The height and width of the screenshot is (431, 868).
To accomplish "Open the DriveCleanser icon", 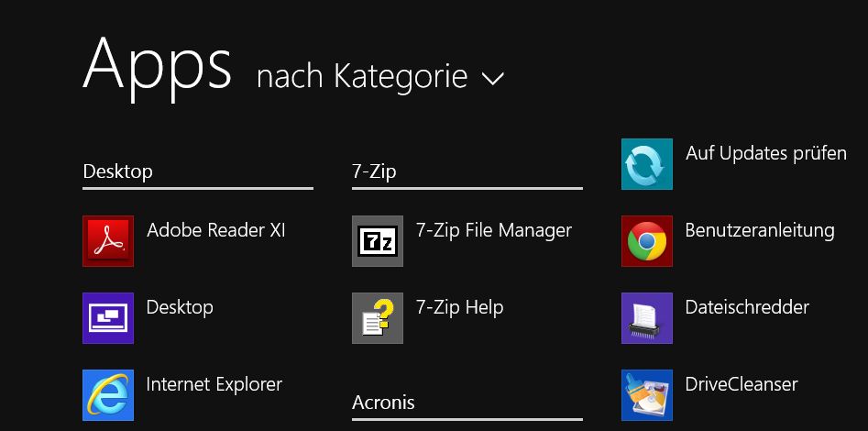I will pos(647,395).
